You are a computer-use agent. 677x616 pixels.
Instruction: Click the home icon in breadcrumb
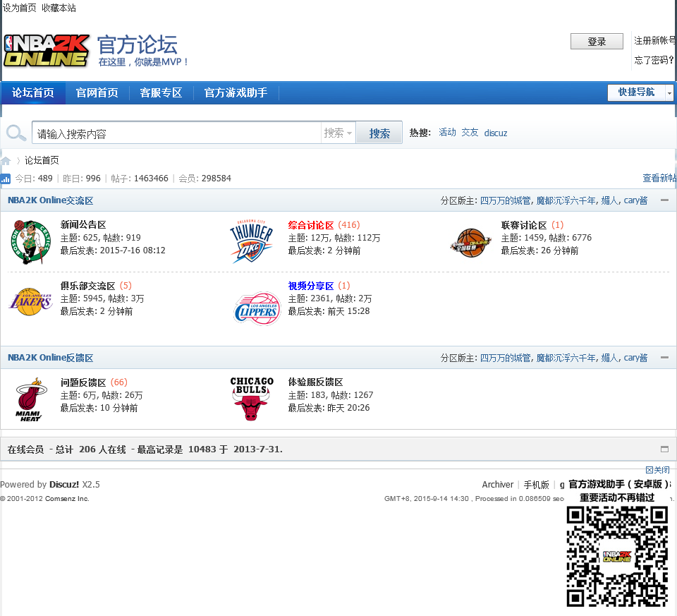(x=6, y=161)
